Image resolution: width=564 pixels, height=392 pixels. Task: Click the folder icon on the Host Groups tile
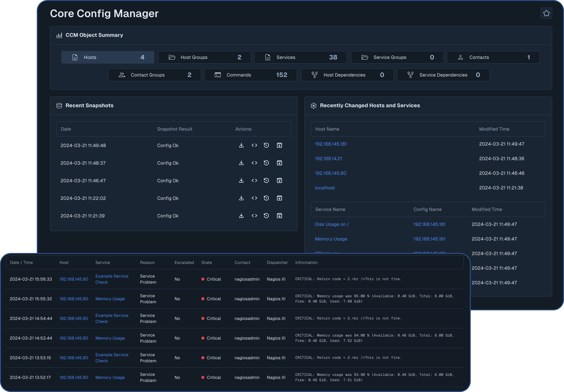pyautogui.click(x=172, y=57)
